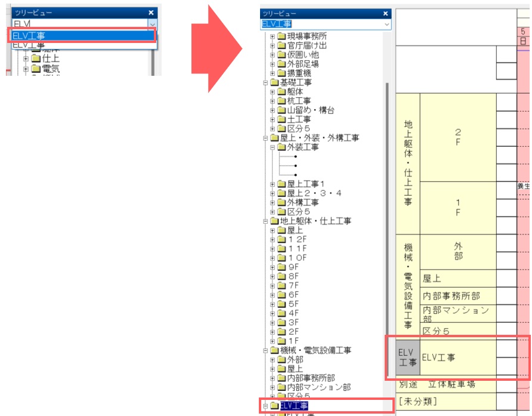Select highlighted ELV工事 suggestion in dropdown list
Viewport: 532px width, 416px height.
[x=82, y=35]
